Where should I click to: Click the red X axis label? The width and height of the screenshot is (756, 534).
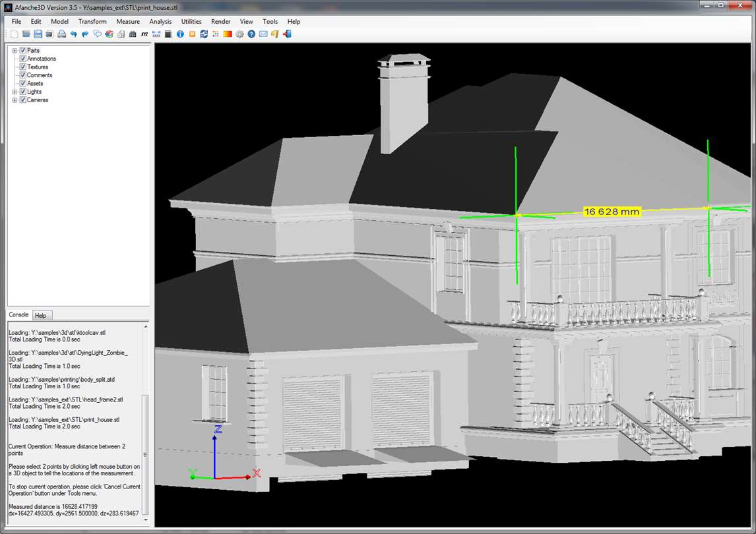click(x=257, y=473)
